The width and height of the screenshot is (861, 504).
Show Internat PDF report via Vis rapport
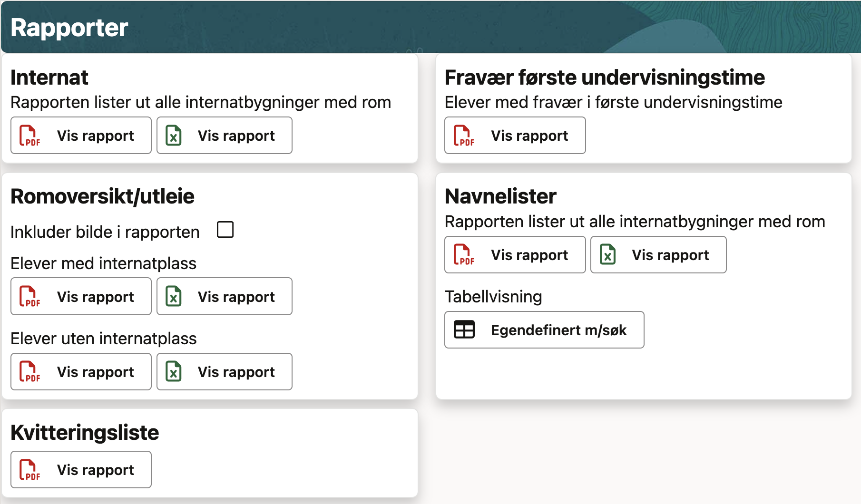click(95, 136)
